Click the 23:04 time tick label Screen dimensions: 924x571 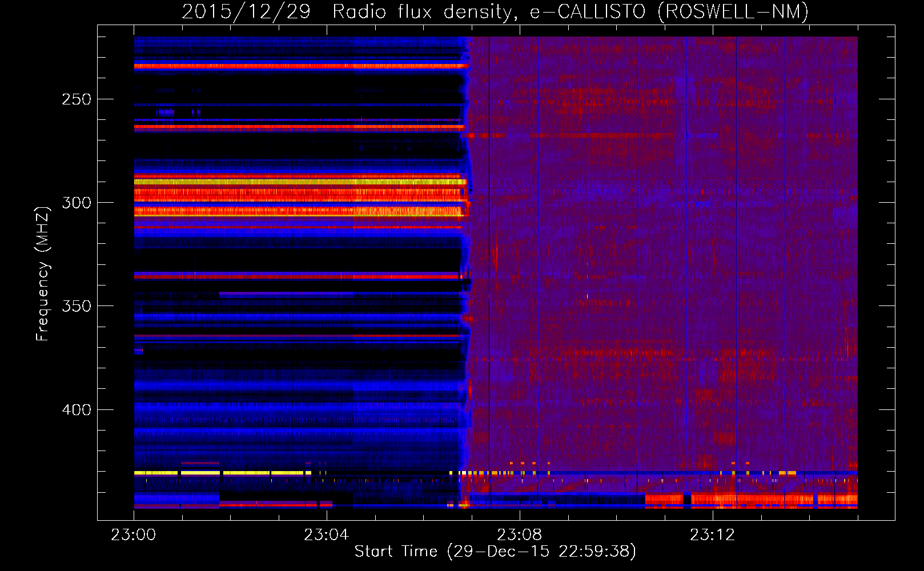[x=327, y=535]
